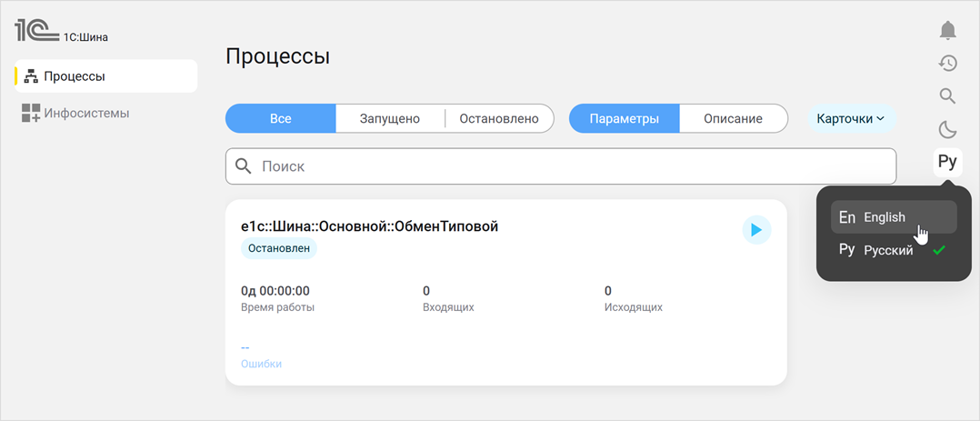Viewport: 980px width, 421px height.
Task: Open Процессы section in sidebar
Action: coord(106,76)
